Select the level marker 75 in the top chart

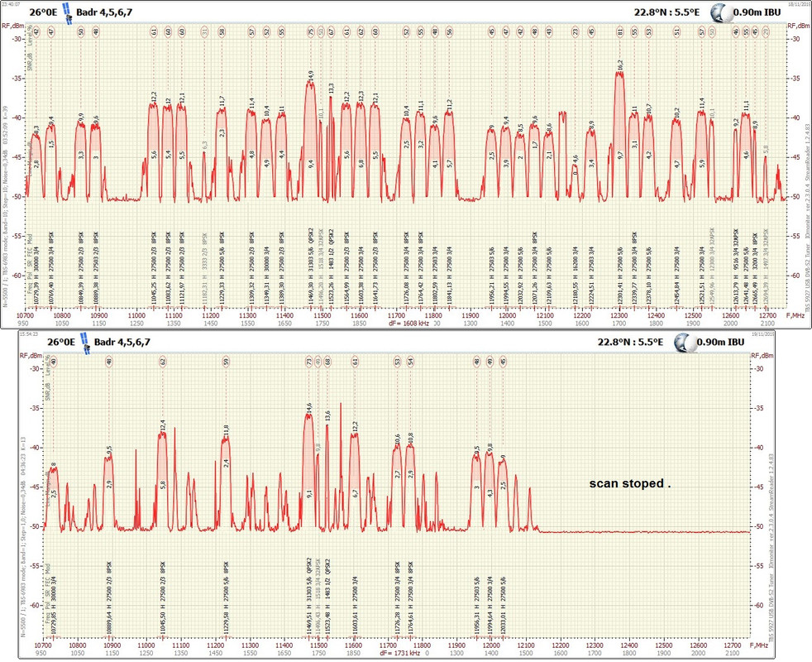click(x=310, y=31)
